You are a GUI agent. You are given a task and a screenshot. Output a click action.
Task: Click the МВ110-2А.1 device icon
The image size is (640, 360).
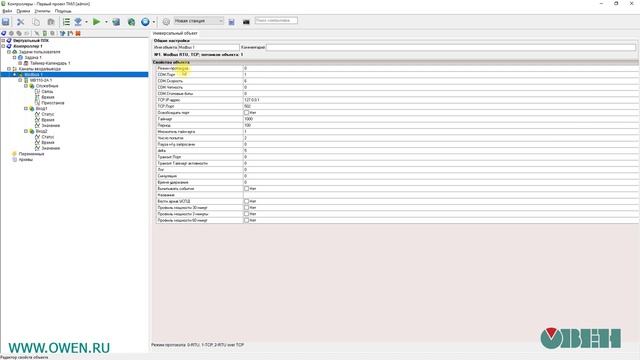pyautogui.click(x=26, y=80)
